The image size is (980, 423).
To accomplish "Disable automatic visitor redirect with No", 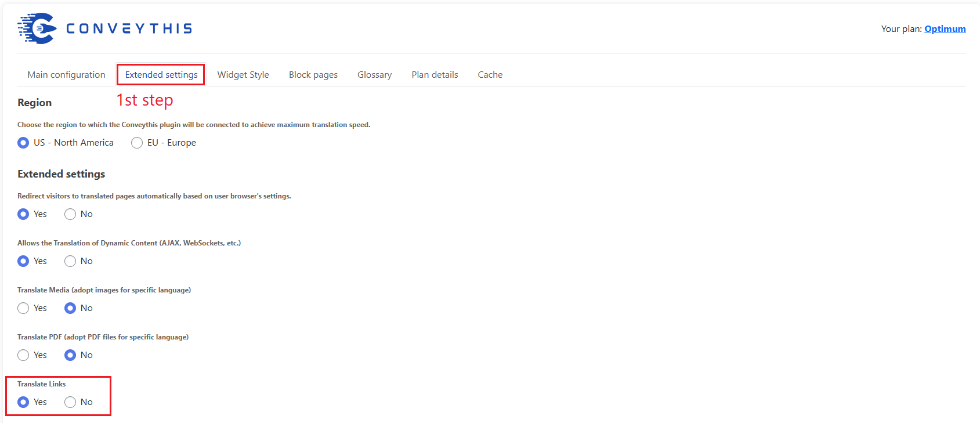I will pos(70,214).
